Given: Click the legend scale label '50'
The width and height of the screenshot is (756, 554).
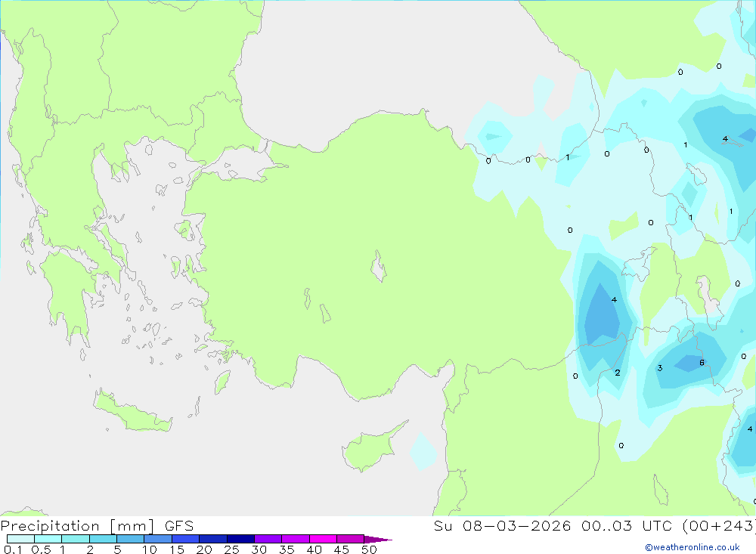Looking at the screenshot, I should pyautogui.click(x=369, y=549).
